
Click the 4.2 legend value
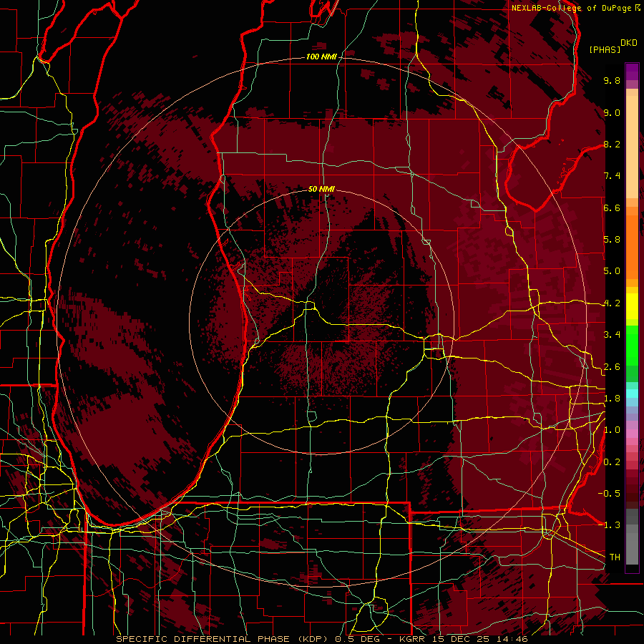point(612,303)
